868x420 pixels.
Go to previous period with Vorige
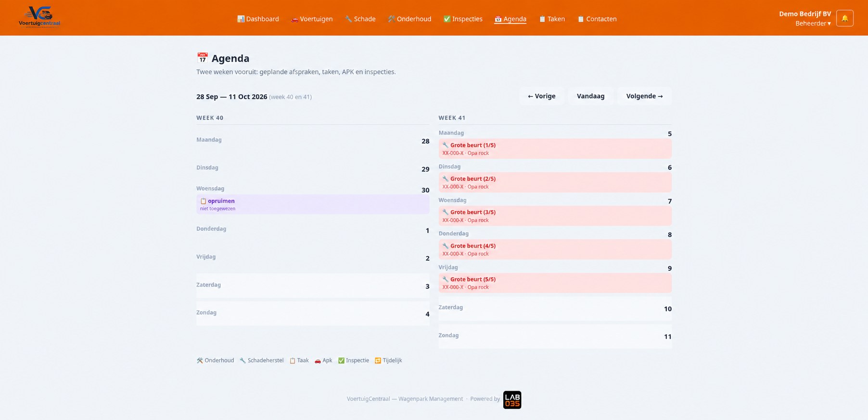click(542, 96)
